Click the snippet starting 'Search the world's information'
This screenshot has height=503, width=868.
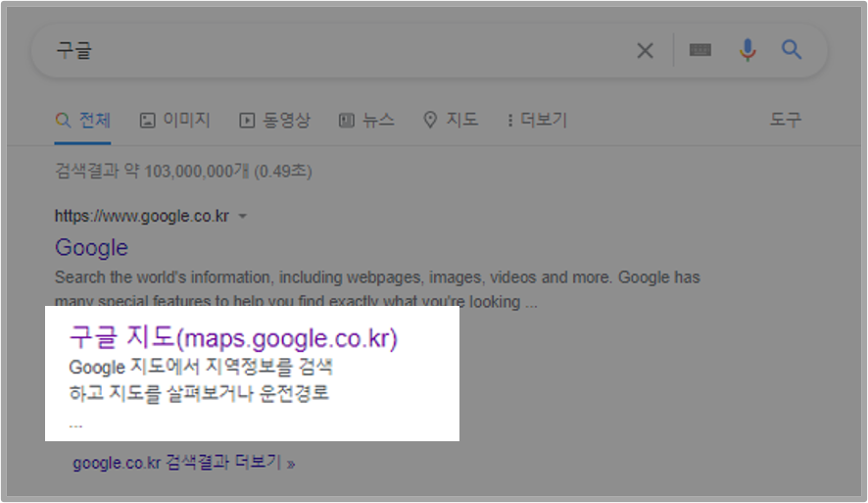click(377, 289)
